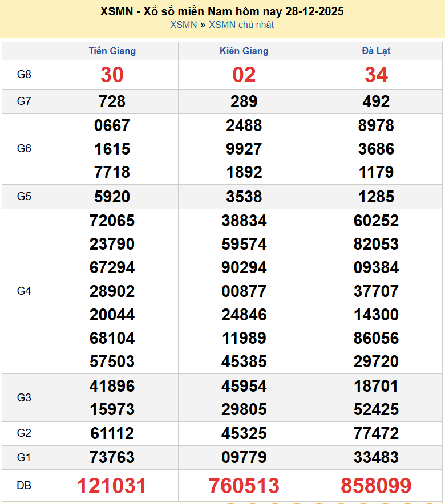Screen dimensions: 445x504
Task: Click the G4 row label
Action: pyautogui.click(x=24, y=291)
